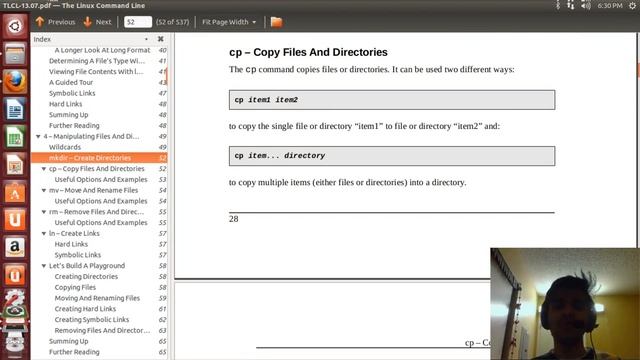Image resolution: width=640 pixels, height=360 pixels.
Task: Open the Index sidebar mode dropdown
Action: [146, 39]
